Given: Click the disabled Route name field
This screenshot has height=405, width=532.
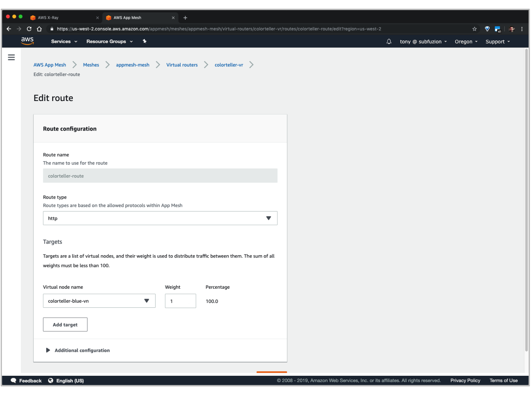Looking at the screenshot, I should coord(160,175).
